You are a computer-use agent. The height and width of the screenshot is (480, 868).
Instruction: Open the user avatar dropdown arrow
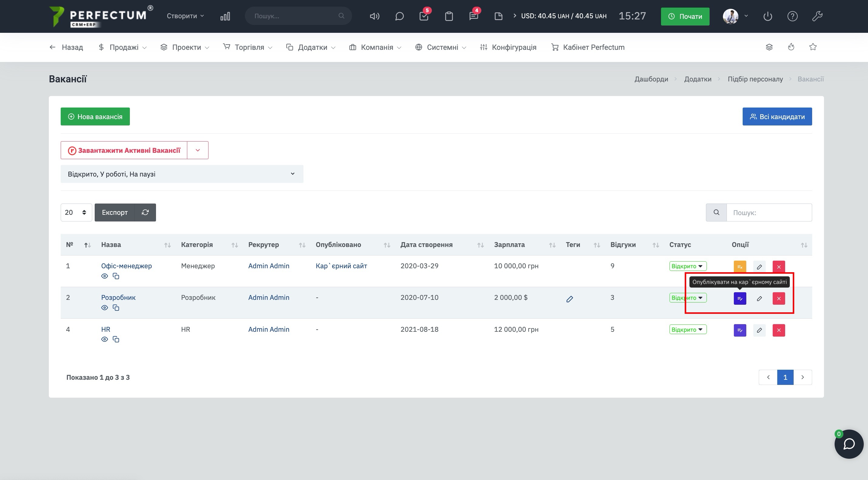click(x=746, y=16)
